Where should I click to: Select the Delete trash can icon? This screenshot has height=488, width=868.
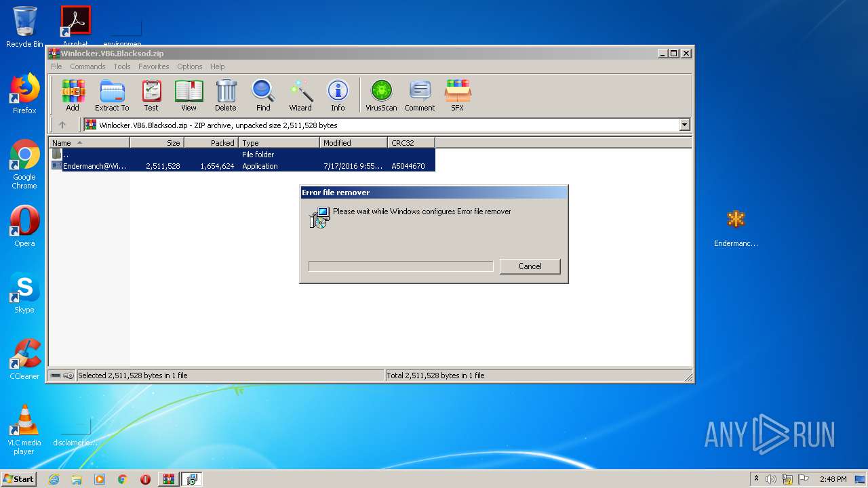[226, 95]
